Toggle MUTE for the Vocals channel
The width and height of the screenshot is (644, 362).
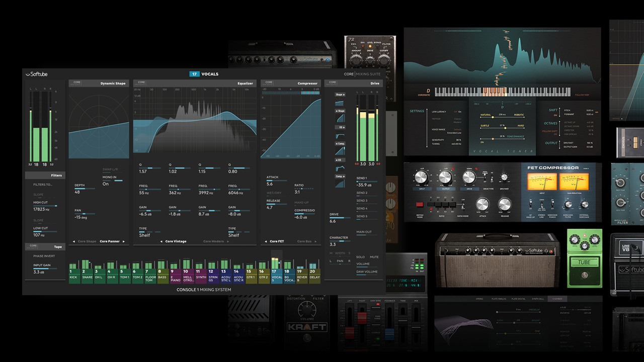pos(374,257)
